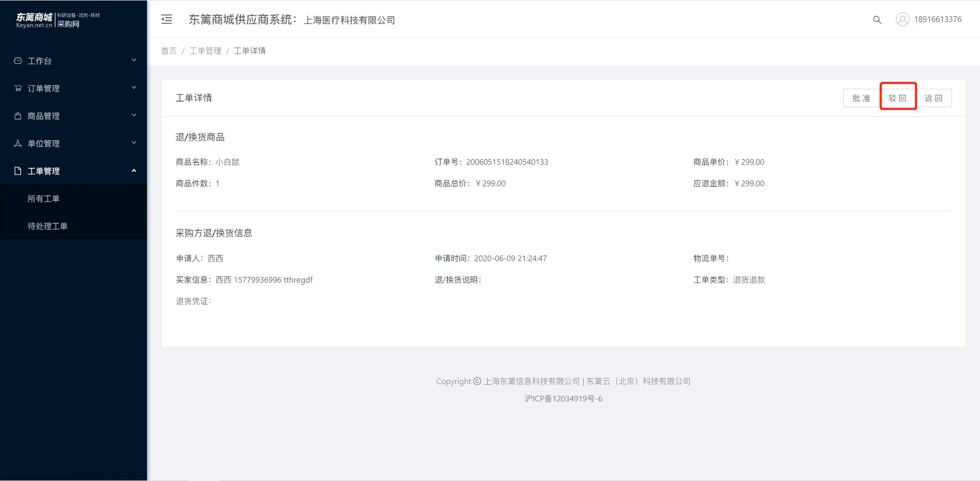980x481 pixels.
Task: Go to 工单管理 in the breadcrumb
Action: coord(205,50)
